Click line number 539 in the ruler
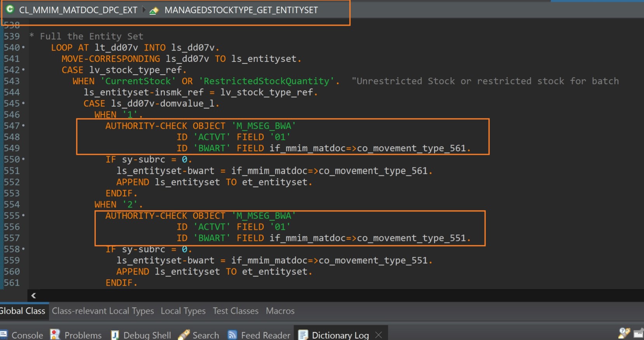 pyautogui.click(x=12, y=36)
